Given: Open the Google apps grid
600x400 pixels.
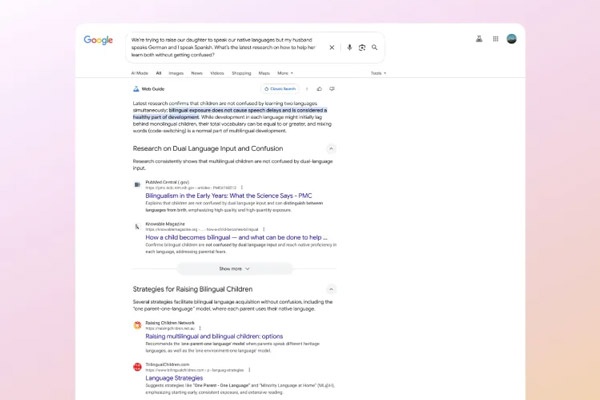Looking at the screenshot, I should coord(496,39).
